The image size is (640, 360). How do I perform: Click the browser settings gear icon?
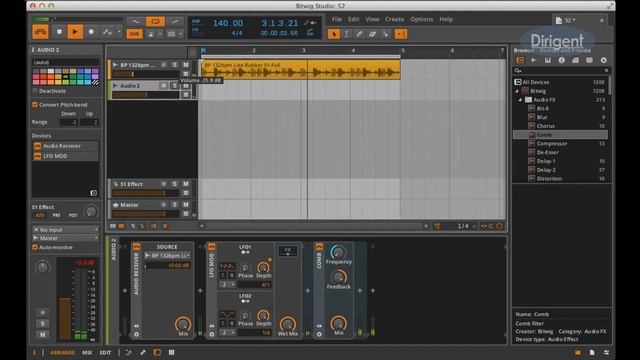603,60
